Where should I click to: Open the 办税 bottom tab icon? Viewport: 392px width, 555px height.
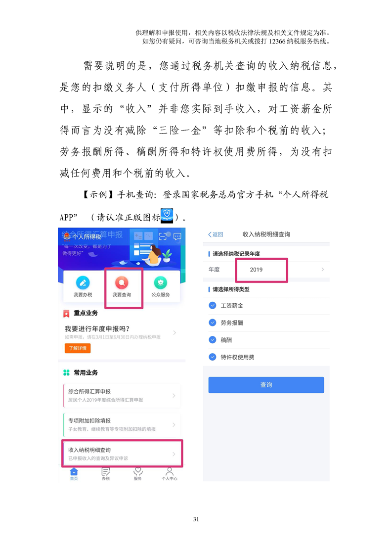pyautogui.click(x=105, y=471)
